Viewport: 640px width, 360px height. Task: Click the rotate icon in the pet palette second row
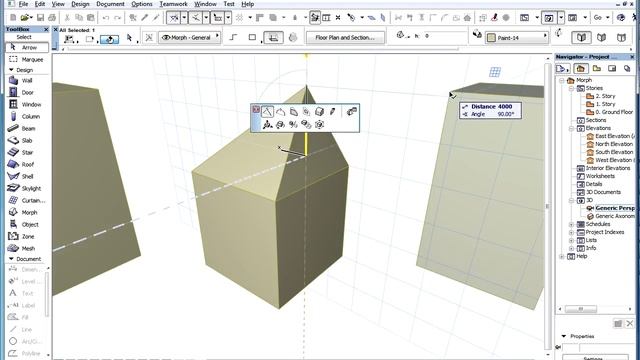[280, 124]
